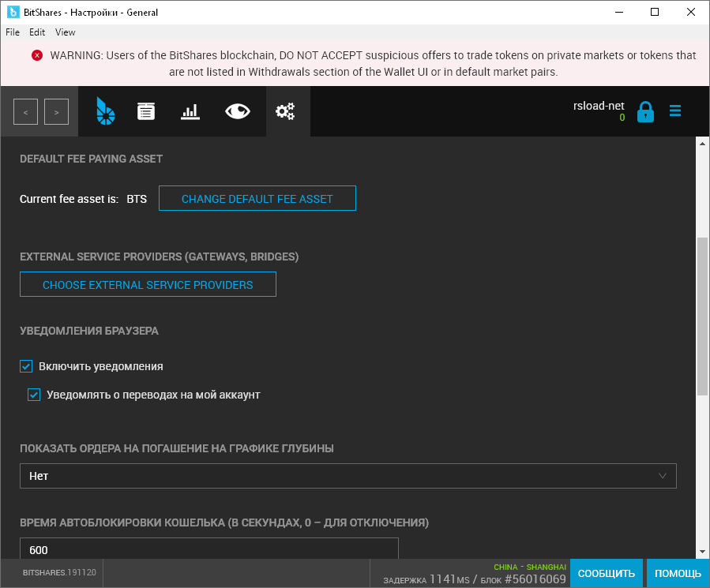
Task: Open the View menu
Action: [65, 32]
